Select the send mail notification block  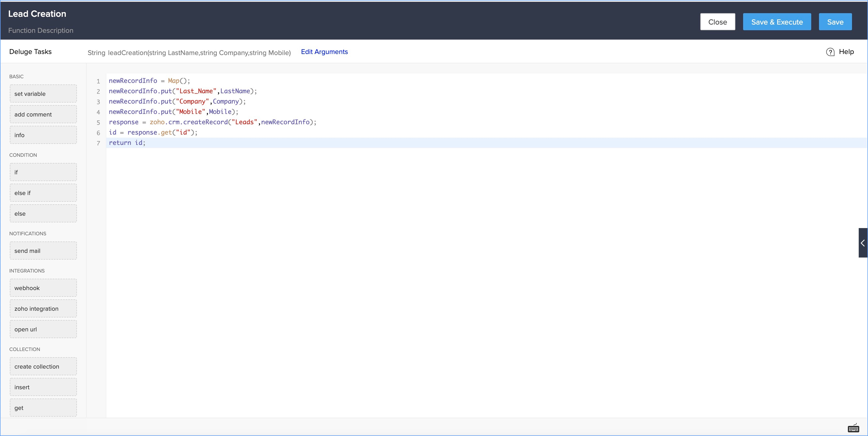[43, 251]
